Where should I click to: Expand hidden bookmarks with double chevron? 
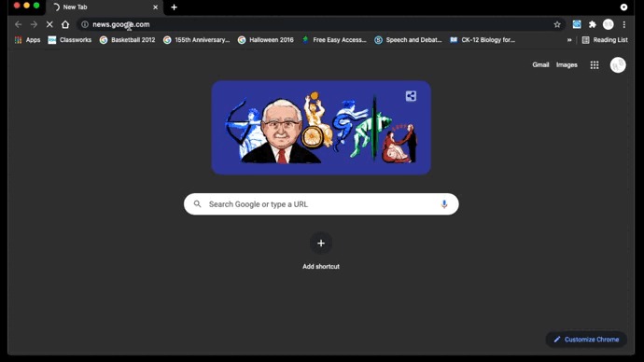(x=569, y=40)
